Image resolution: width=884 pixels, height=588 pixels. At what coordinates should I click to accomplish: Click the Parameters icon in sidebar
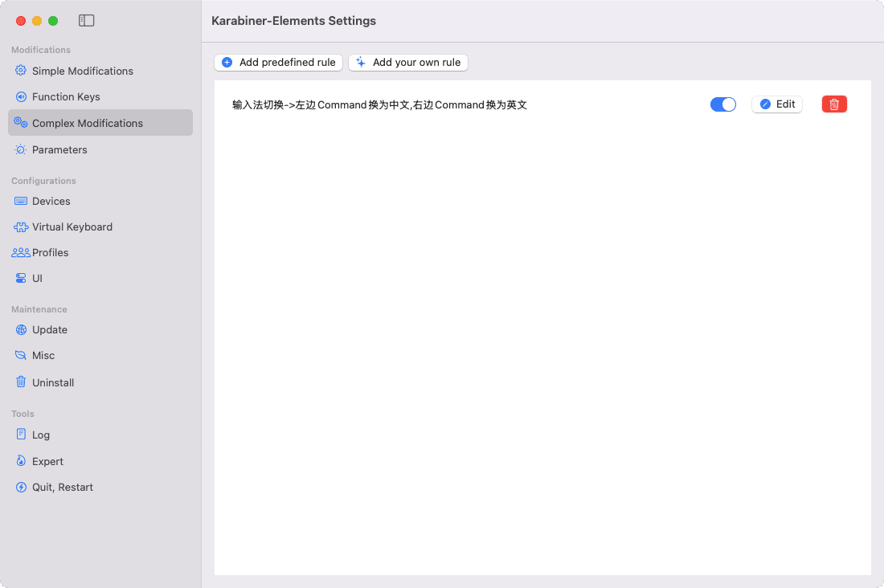coord(21,149)
